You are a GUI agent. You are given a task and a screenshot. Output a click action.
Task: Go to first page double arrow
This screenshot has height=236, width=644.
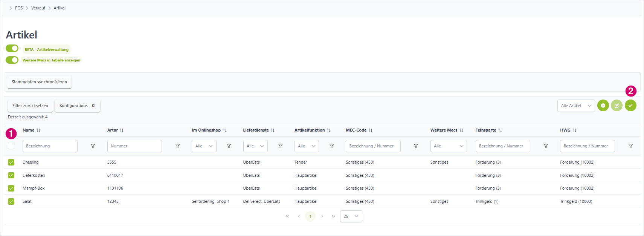[x=287, y=216]
